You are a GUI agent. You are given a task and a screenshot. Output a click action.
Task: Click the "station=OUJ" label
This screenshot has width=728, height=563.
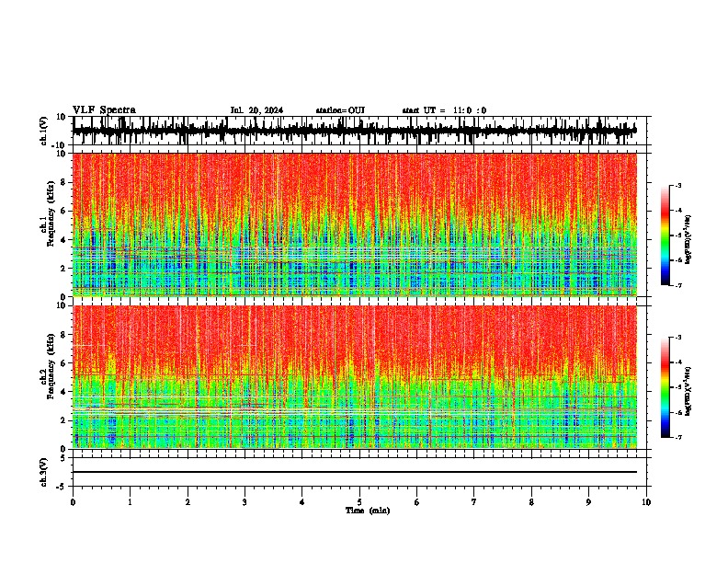tap(340, 110)
